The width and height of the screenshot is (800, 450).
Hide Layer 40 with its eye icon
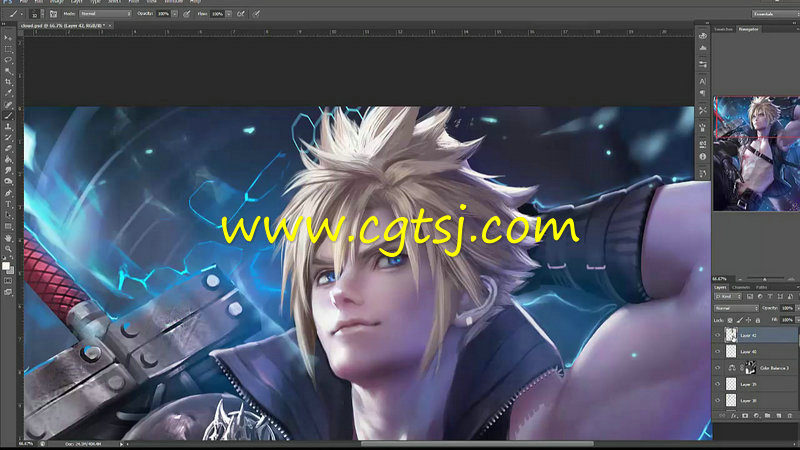[718, 352]
